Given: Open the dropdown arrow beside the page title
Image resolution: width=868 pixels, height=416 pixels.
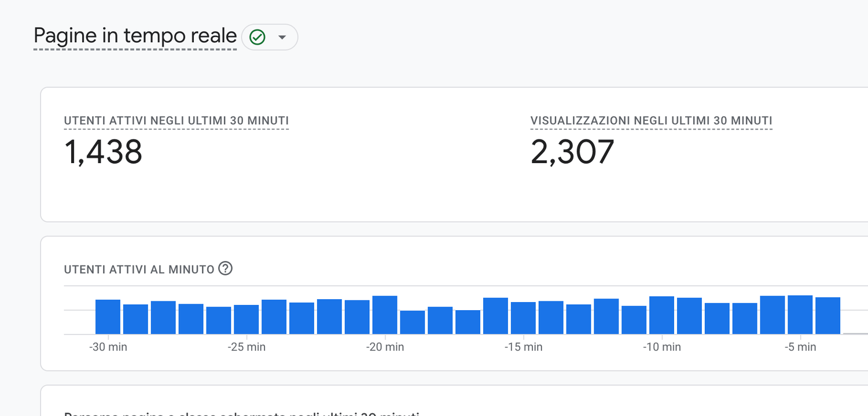Looking at the screenshot, I should 282,37.
